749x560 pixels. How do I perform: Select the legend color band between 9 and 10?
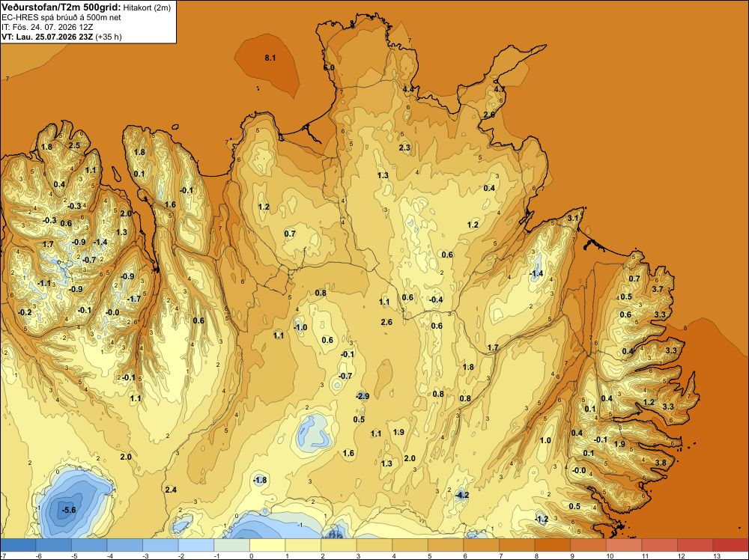coord(589,545)
